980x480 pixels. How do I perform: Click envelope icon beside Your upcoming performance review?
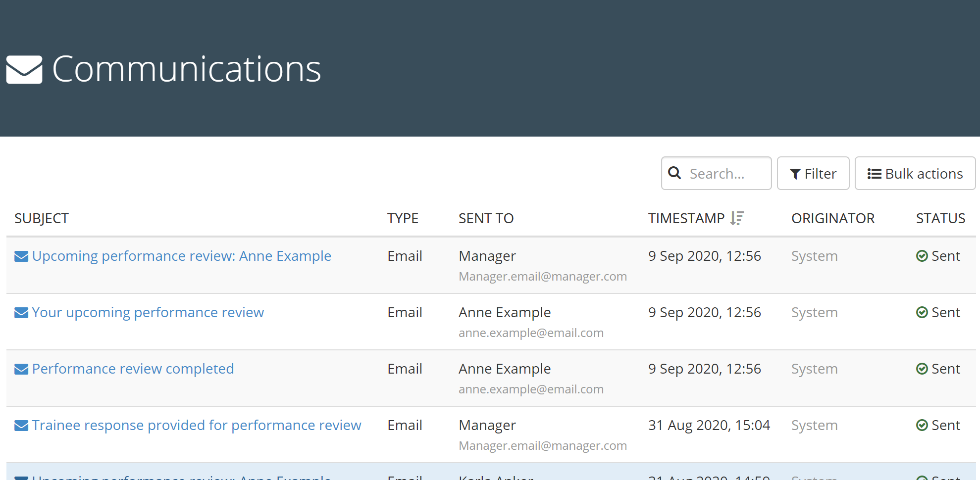(x=21, y=313)
